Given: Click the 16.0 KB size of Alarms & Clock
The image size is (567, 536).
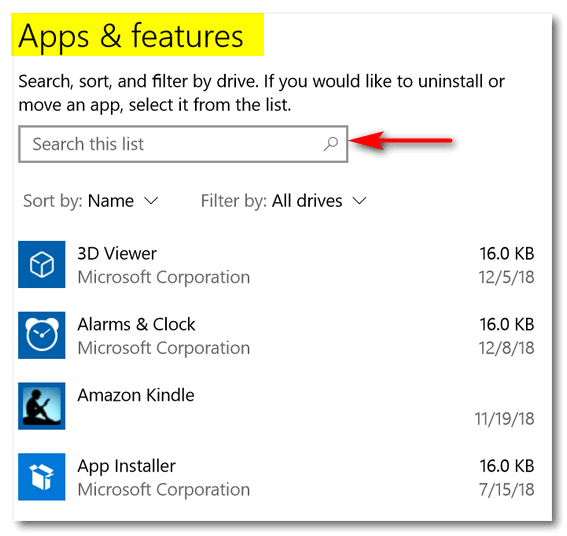Looking at the screenshot, I should [507, 324].
